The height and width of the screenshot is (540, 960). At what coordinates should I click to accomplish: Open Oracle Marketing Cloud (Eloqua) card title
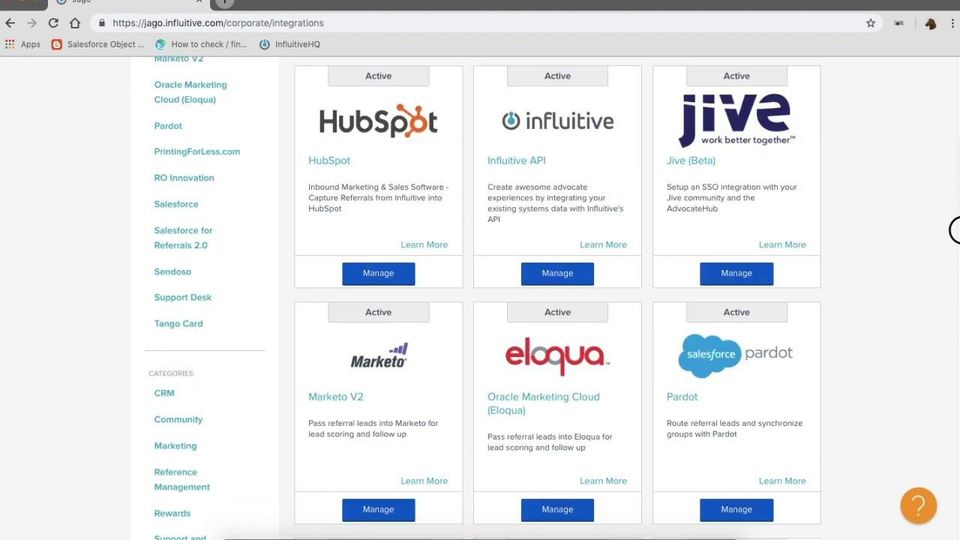pos(544,403)
